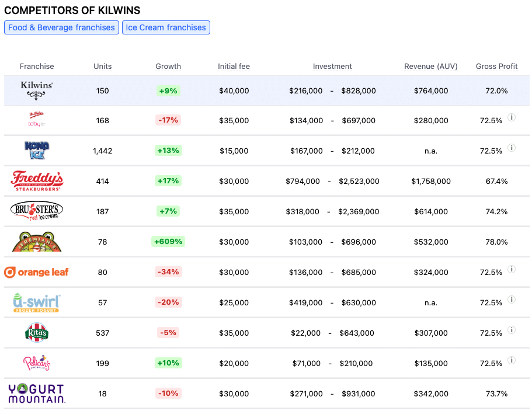The width and height of the screenshot is (532, 418).
Task: Click the U-Swirl Frozen Yogurt logo
Action: (x=37, y=302)
